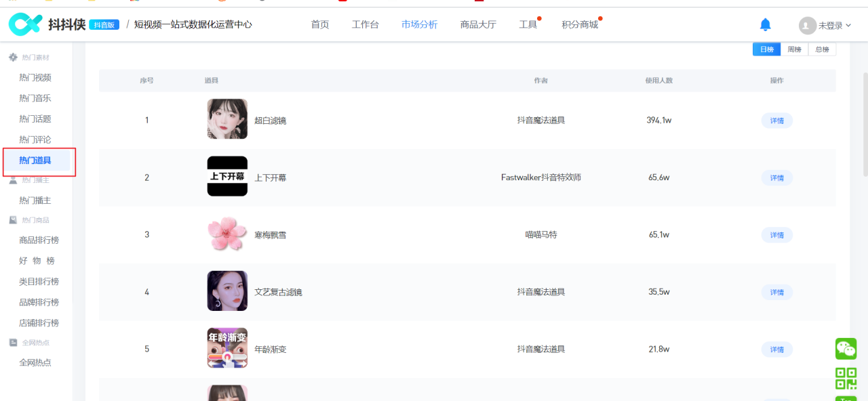Click the page vertical scrollbar
Screen dimensions: 868x401
[865, 122]
